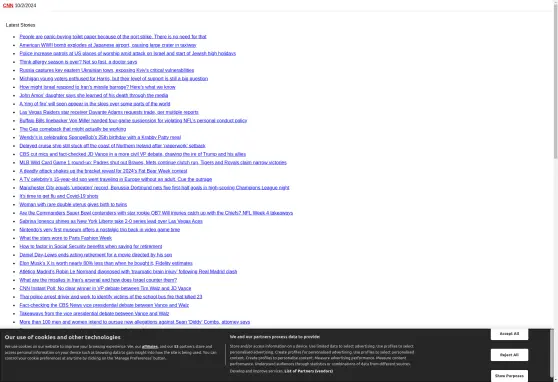Open the CNN home link at top

[8, 6]
